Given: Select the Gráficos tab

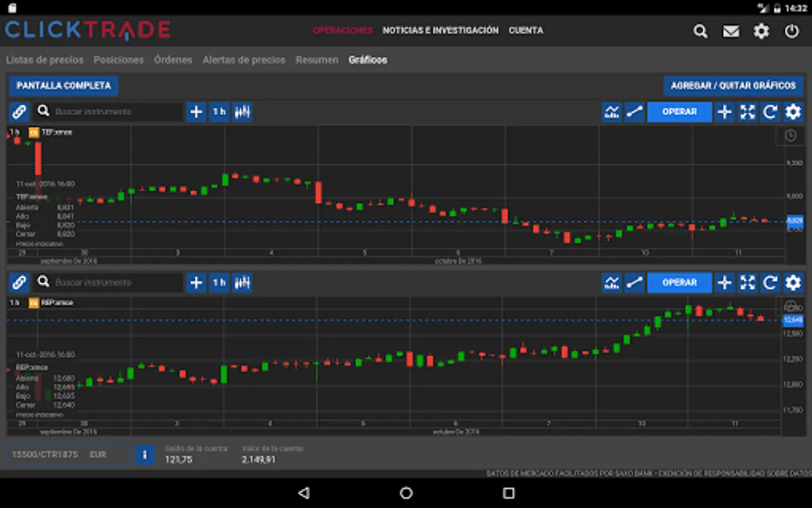Looking at the screenshot, I should tap(368, 60).
